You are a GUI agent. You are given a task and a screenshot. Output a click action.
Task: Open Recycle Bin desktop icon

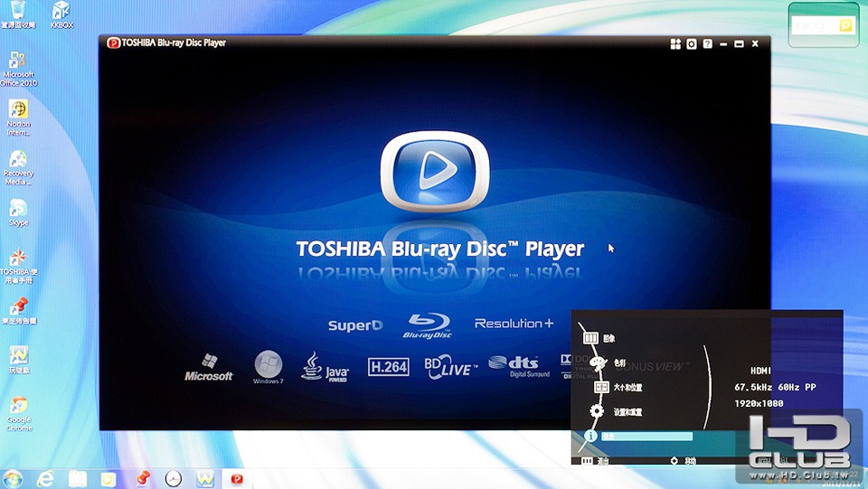pyautogui.click(x=18, y=15)
